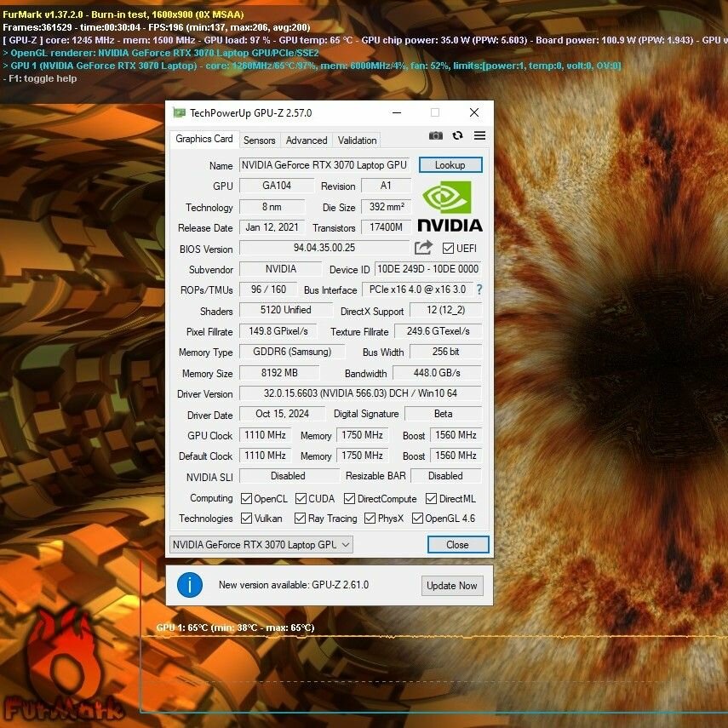Click the BIOS Version field 94.04.35.00.25
This screenshot has height=728, width=728.
coord(324,248)
